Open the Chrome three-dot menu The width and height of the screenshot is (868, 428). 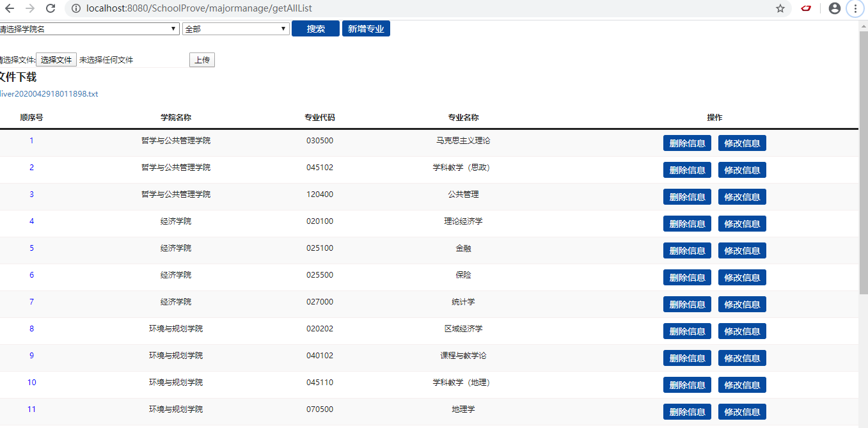pos(856,9)
